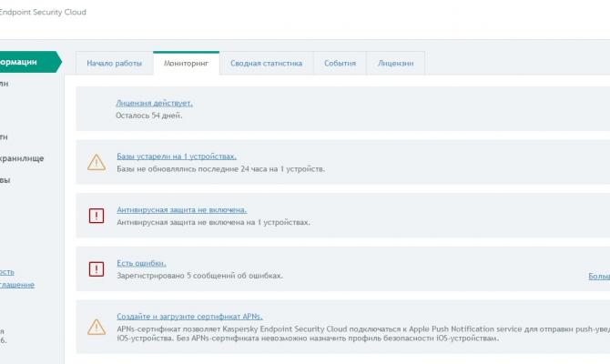Select the 'Мониторинг' tab
The height and width of the screenshot is (364, 610).
[x=186, y=64]
